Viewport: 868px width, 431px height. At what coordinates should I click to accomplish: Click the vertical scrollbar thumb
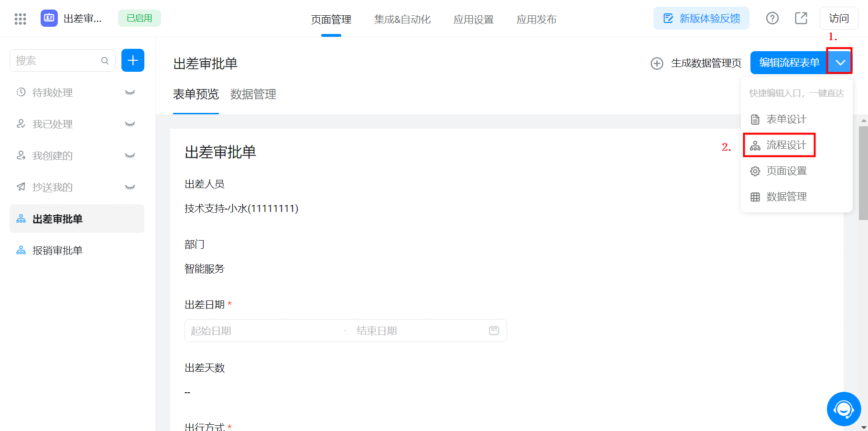(863, 172)
